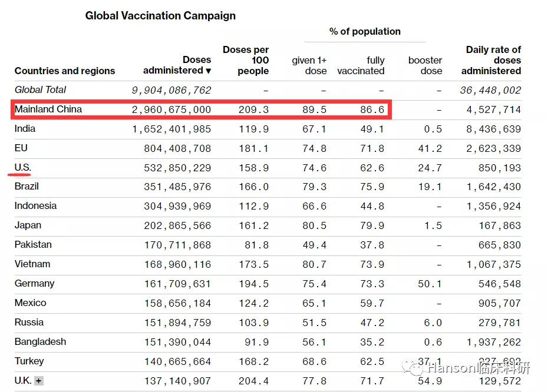Click the underlined U.S. country name
The height and width of the screenshot is (392, 548).
click(23, 168)
